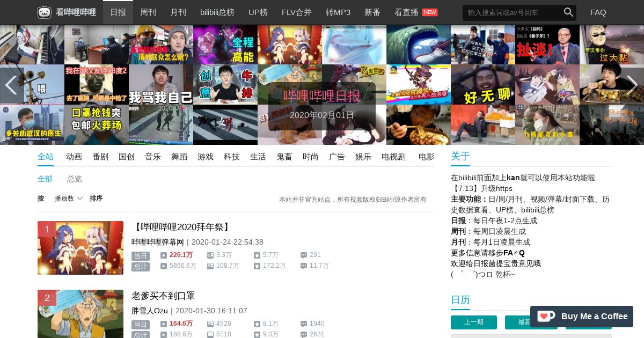Image resolution: width=644 pixels, height=338 pixels.
Task: Select the 番剧 category tab
Action: pyautogui.click(x=100, y=157)
